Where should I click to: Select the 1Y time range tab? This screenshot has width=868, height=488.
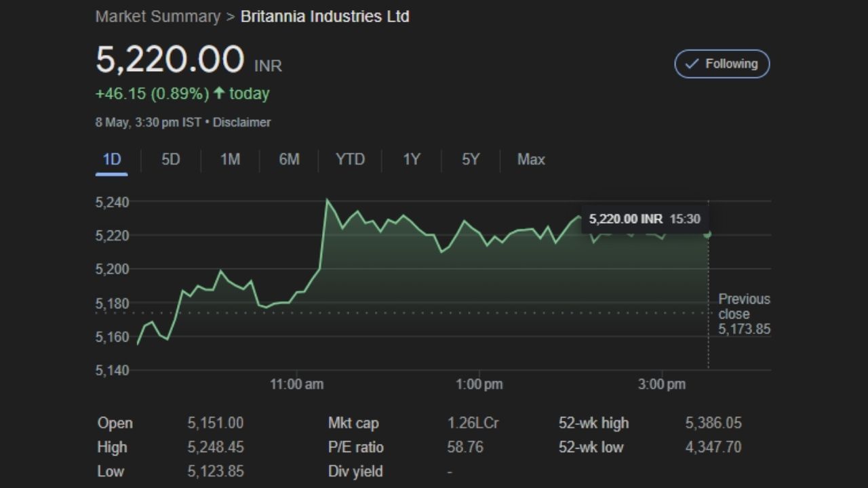pyautogui.click(x=411, y=159)
